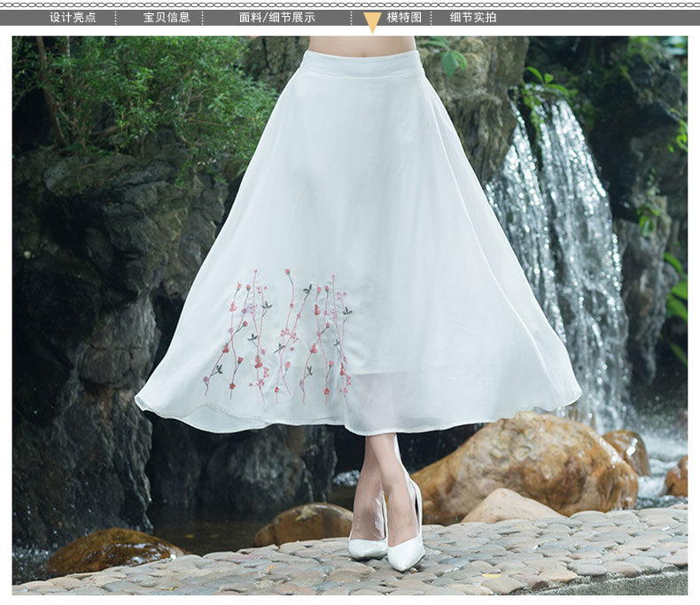Viewport: 700px width, 605px height.
Task: Click the green foliage in top-left corner
Action: [133, 89]
